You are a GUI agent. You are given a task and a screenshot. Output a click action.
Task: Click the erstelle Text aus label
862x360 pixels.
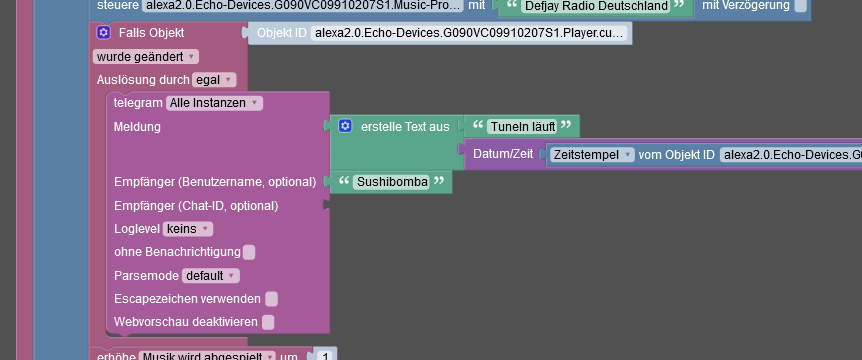pos(405,126)
